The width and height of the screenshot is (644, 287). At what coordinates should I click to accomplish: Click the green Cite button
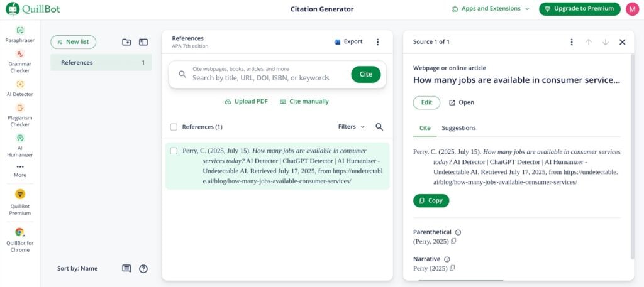click(x=365, y=74)
